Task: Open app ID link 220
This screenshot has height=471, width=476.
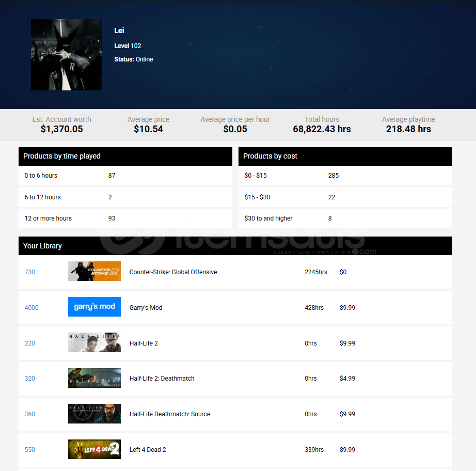Action: pyautogui.click(x=30, y=343)
